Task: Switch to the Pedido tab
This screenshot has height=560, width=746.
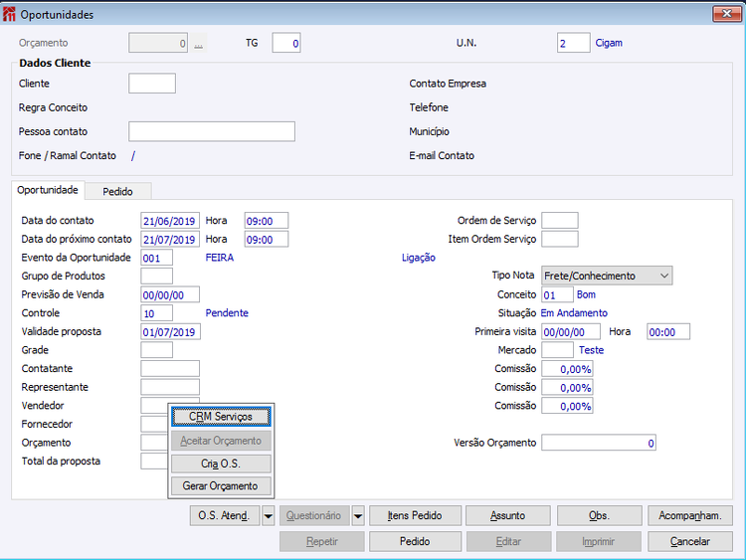Action: point(118,191)
